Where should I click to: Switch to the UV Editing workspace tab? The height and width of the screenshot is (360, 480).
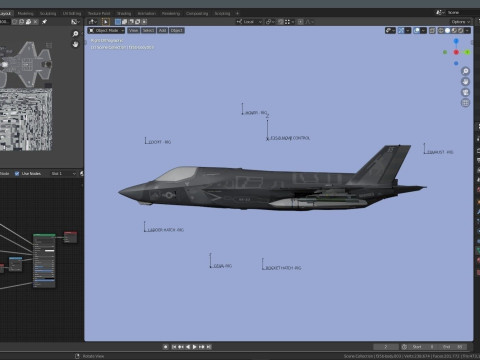(72, 13)
